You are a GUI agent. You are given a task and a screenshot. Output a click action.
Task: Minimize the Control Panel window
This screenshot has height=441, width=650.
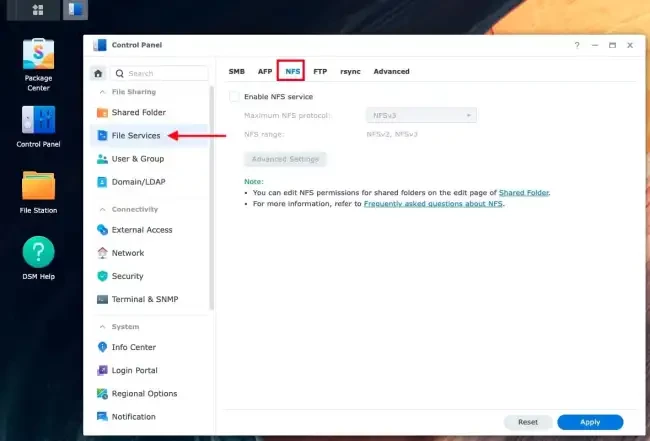[x=595, y=45]
